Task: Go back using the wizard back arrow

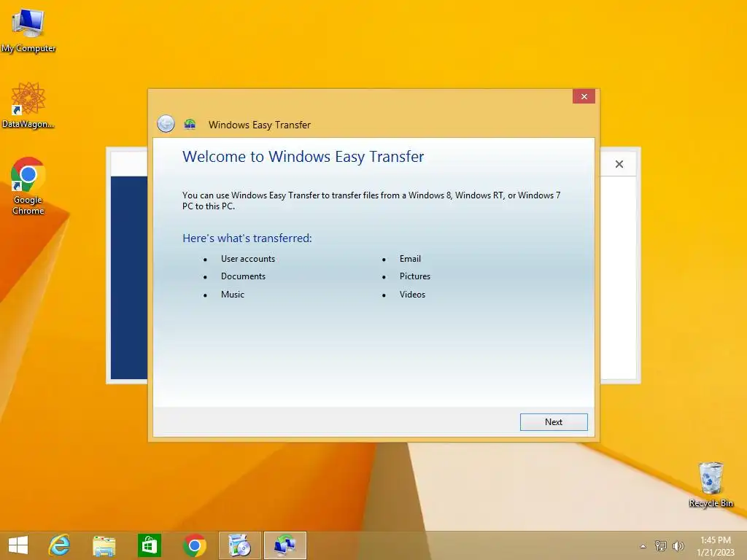Action: pos(166,124)
